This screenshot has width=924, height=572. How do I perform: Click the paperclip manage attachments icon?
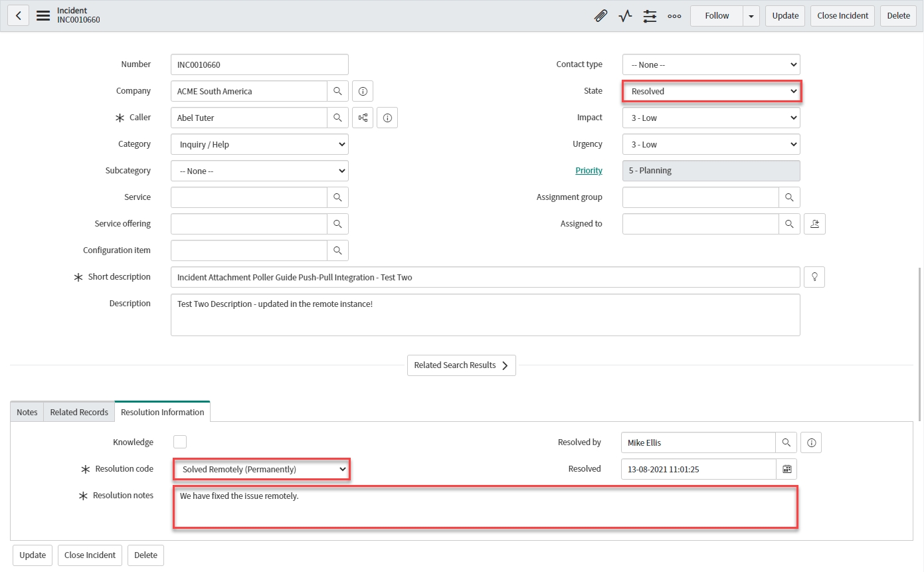click(x=601, y=16)
